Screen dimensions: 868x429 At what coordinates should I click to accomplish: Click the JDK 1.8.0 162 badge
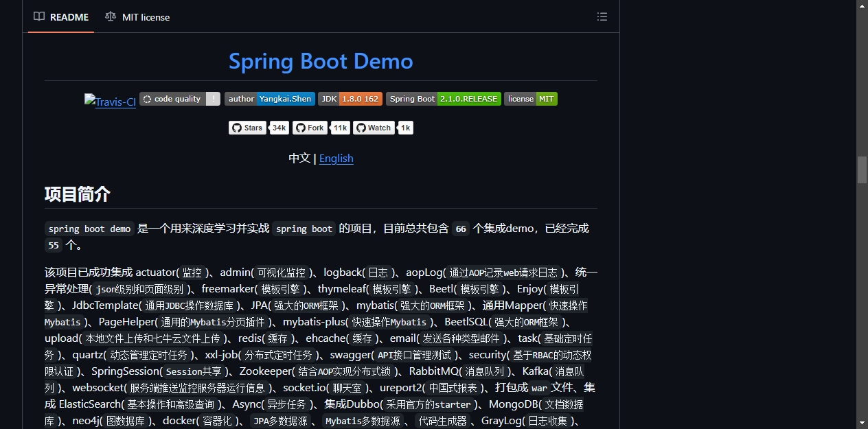click(x=350, y=99)
